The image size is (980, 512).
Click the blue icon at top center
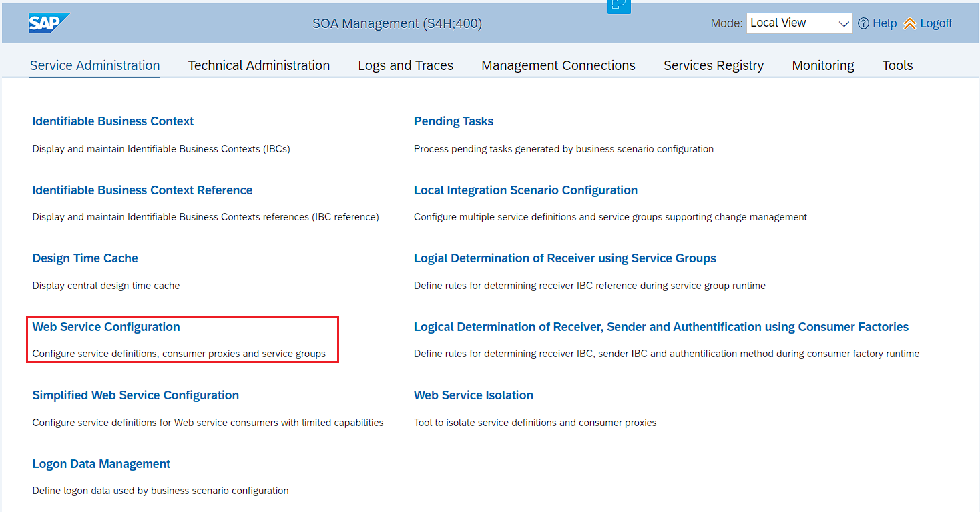coord(619,6)
